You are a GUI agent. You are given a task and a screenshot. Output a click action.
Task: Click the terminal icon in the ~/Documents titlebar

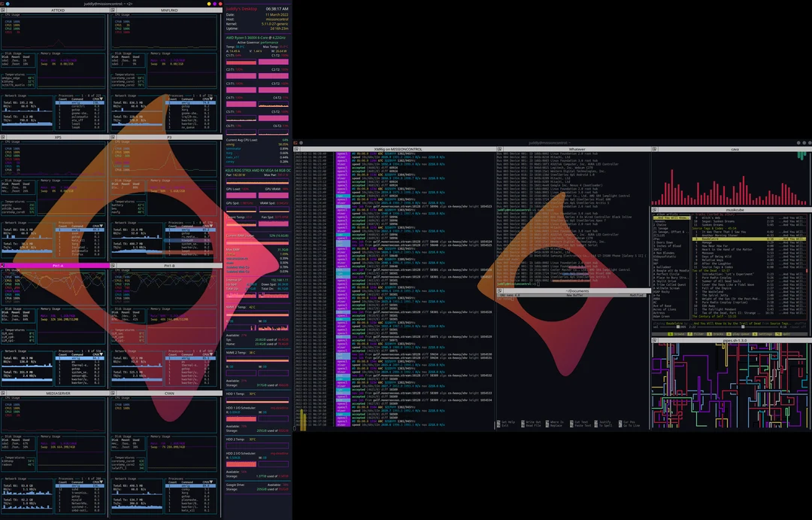(499, 290)
